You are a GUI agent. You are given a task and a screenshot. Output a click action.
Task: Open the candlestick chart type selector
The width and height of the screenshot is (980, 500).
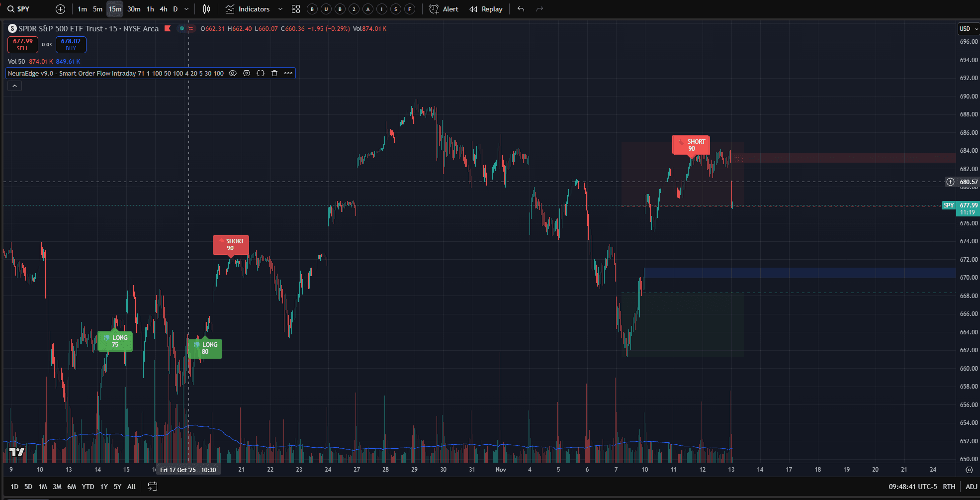(x=207, y=9)
